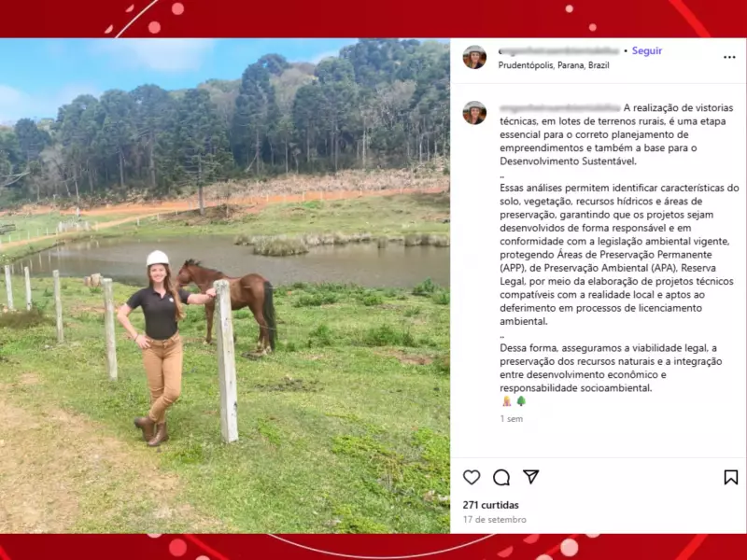
Task: Like the post with the heart icon
Action: click(472, 477)
